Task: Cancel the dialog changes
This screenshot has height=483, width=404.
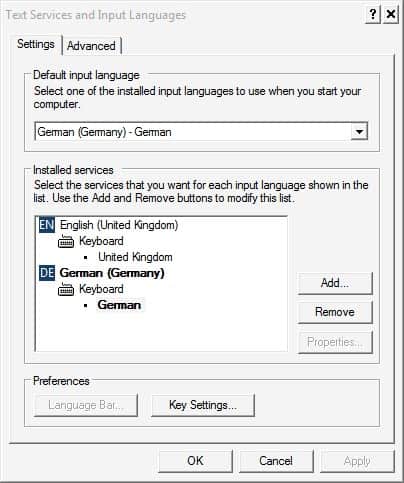Action: pos(276,461)
